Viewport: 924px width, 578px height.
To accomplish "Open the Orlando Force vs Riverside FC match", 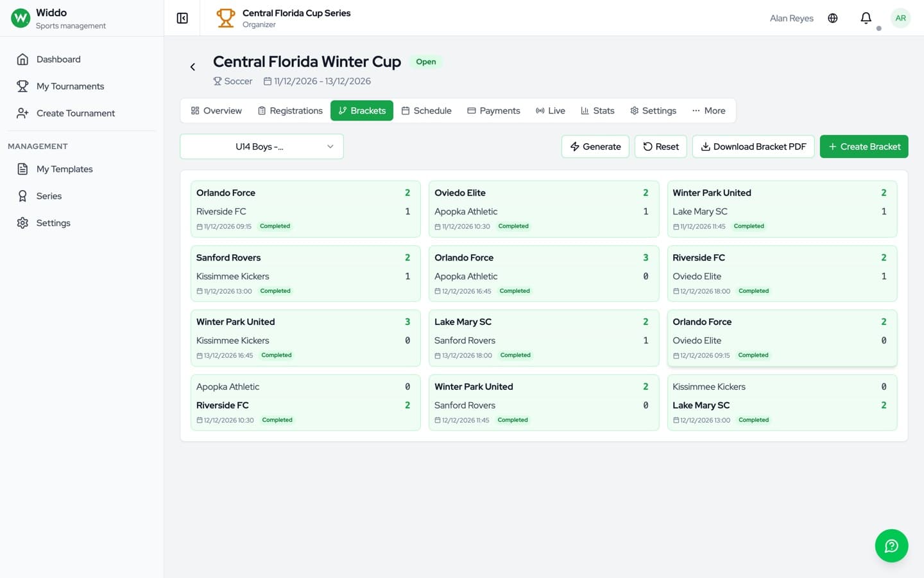I will pos(305,209).
